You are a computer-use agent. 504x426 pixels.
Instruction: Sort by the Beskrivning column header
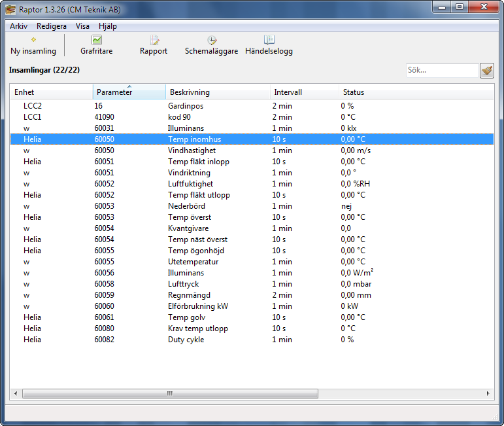pyautogui.click(x=218, y=92)
